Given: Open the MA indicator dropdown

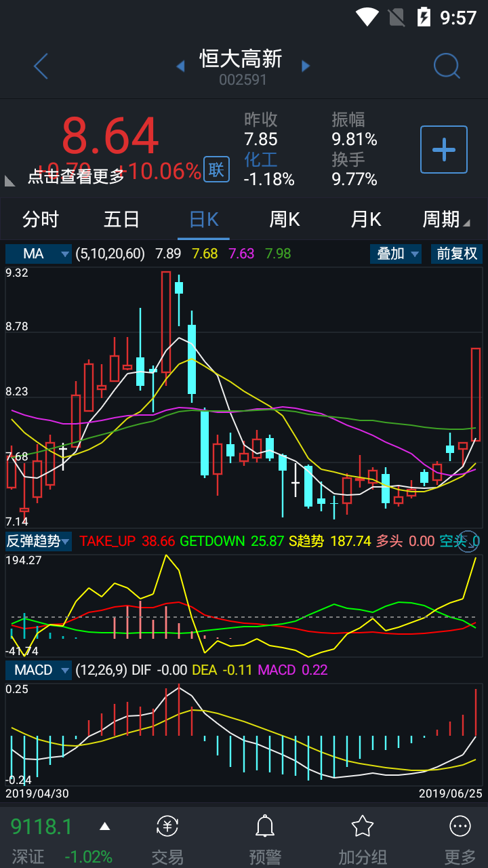Looking at the screenshot, I should [39, 254].
